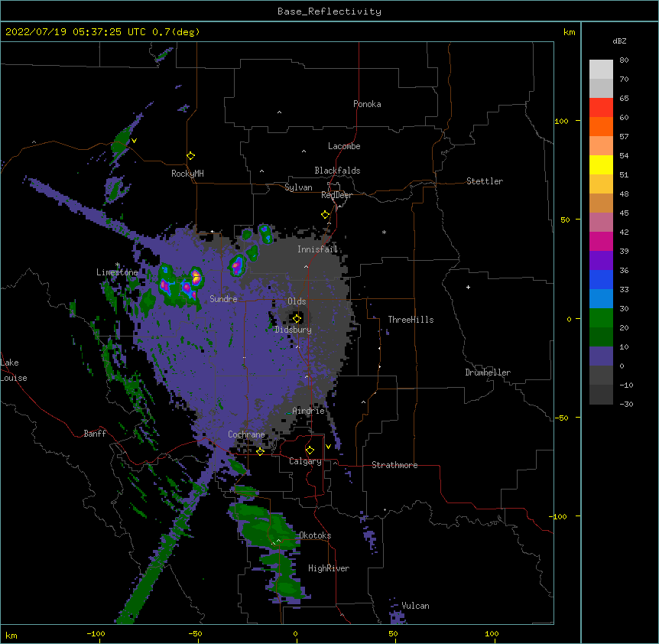The image size is (659, 644).
Task: Click the Calgary city label
Action: [305, 461]
